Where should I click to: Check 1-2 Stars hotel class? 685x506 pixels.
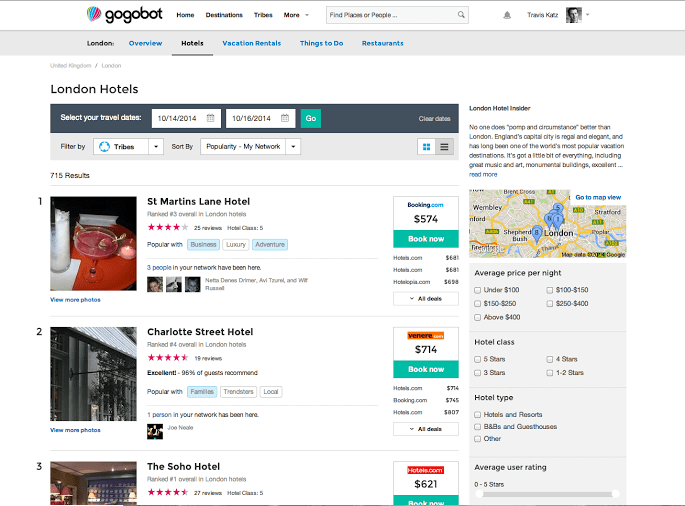[550, 373]
